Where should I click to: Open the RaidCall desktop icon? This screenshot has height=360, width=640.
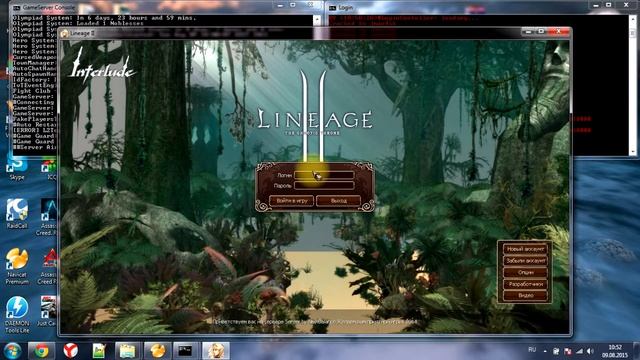tap(17, 213)
